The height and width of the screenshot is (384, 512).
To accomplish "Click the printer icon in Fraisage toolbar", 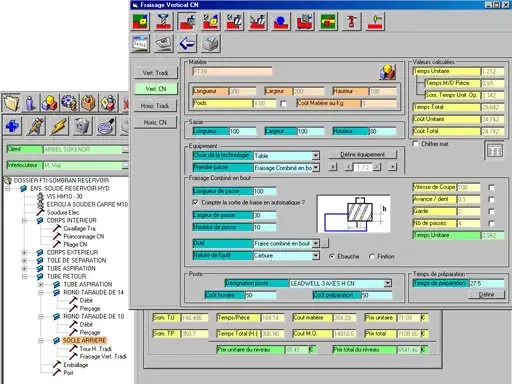I will coord(211,44).
